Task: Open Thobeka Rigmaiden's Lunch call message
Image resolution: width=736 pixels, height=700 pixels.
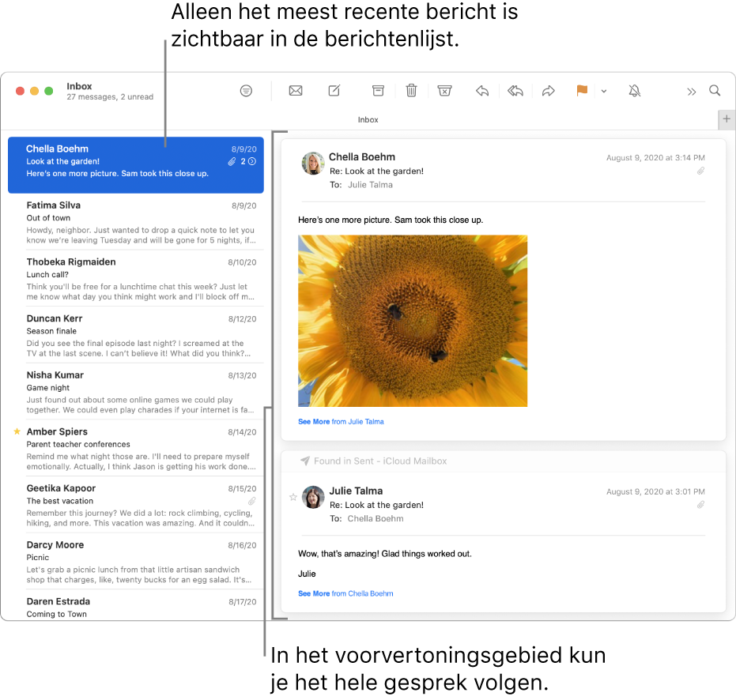Action: (141, 279)
